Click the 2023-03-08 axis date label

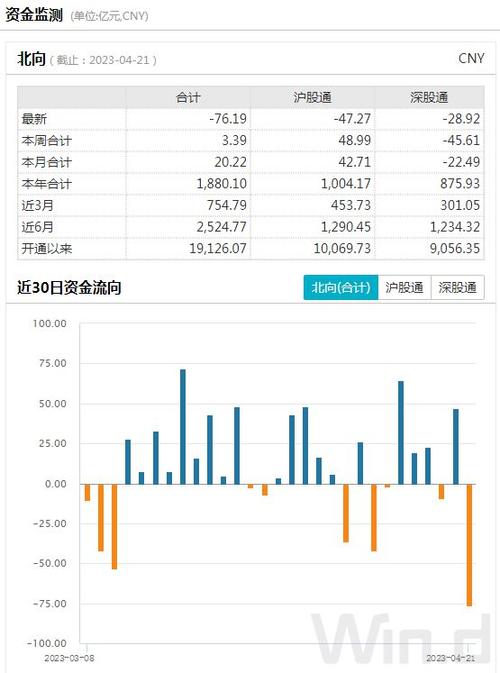[69, 658]
